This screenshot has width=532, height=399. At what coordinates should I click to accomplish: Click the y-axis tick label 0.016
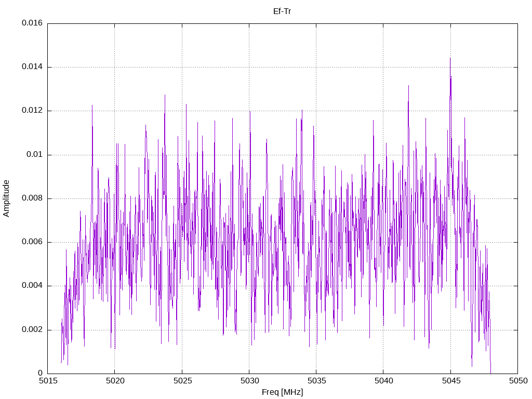click(x=32, y=23)
